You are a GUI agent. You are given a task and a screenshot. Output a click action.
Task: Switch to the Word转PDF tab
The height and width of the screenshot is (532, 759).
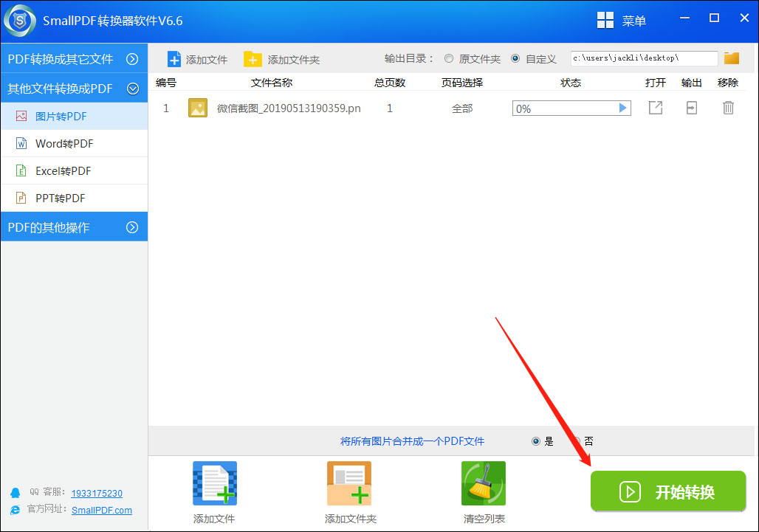point(74,143)
